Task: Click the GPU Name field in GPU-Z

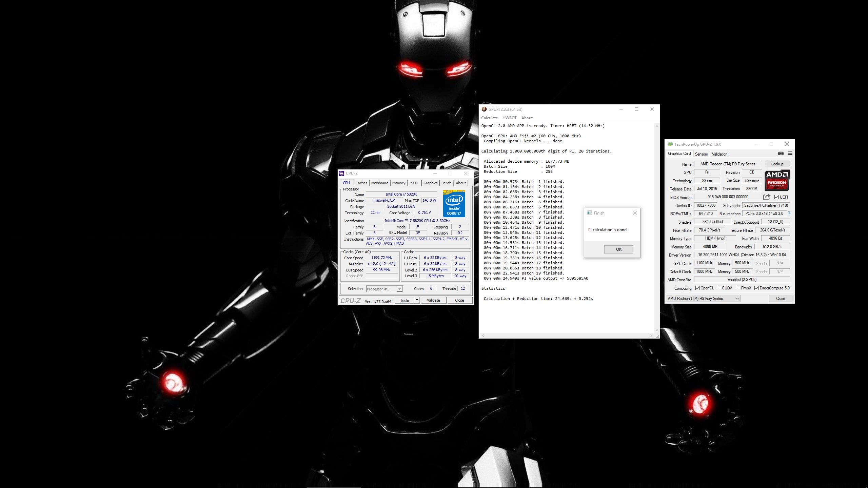Action: point(728,164)
